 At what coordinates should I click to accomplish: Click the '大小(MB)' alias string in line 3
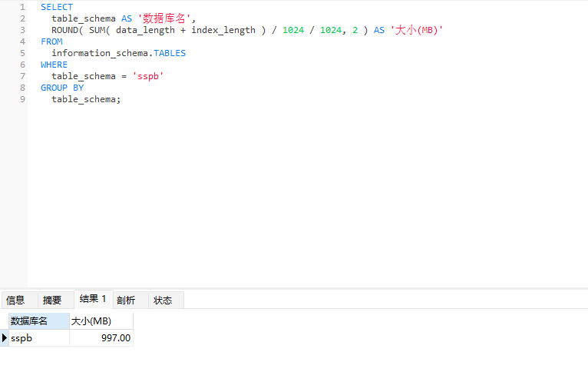(417, 30)
